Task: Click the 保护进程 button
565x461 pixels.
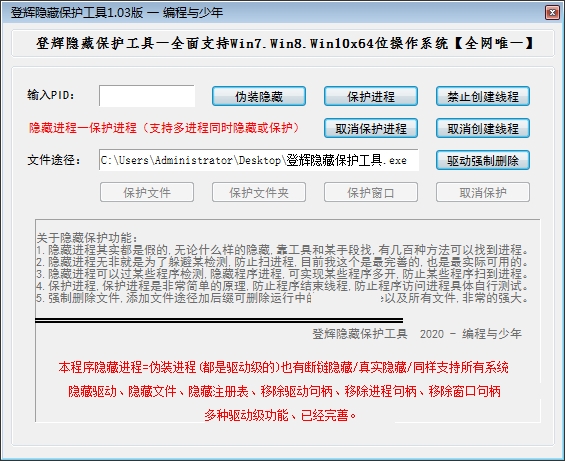Action: point(371,96)
